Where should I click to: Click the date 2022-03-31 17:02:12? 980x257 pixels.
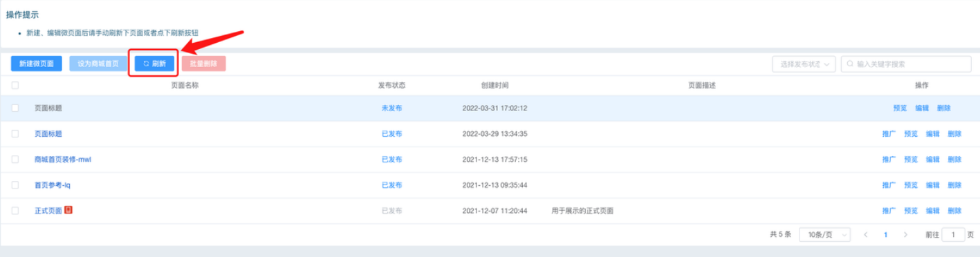click(x=494, y=108)
